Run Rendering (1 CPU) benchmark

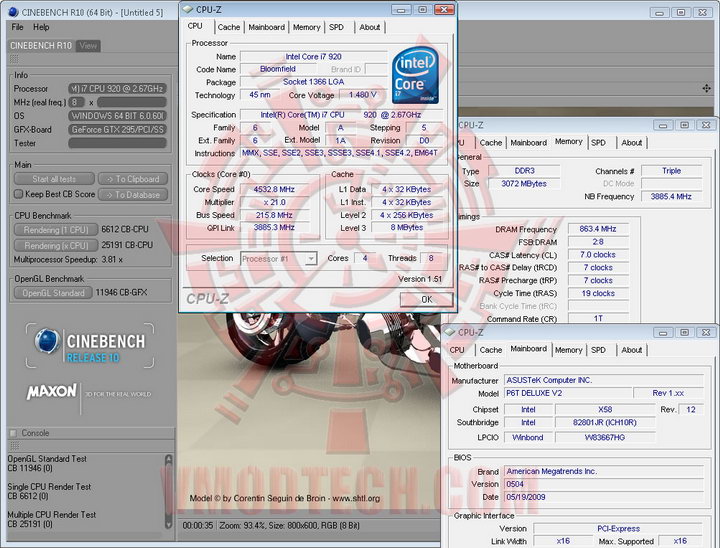(x=56, y=230)
